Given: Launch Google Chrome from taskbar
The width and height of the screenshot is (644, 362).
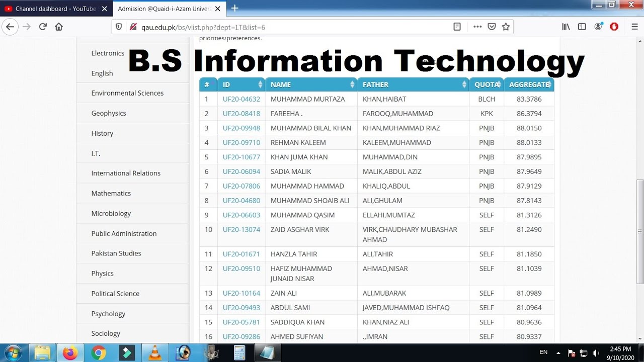Looking at the screenshot, I should 99,353.
